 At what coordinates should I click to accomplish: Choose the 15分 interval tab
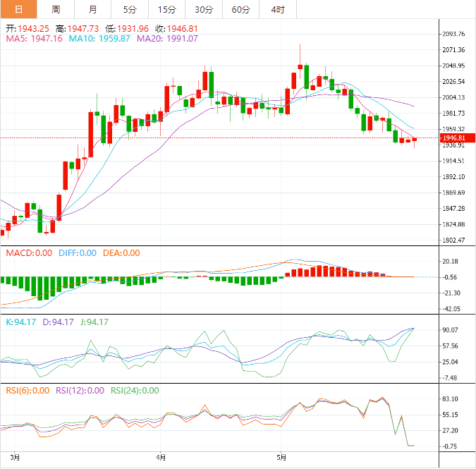pos(167,10)
